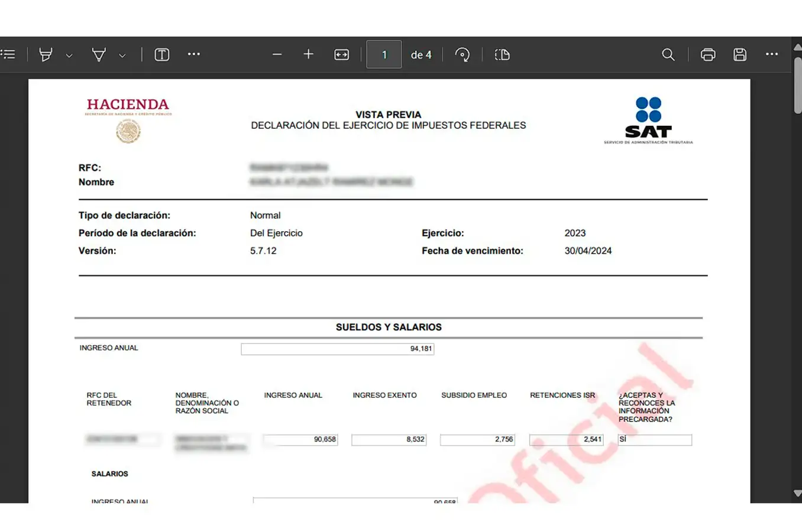Print the SAT declaration document

click(708, 54)
